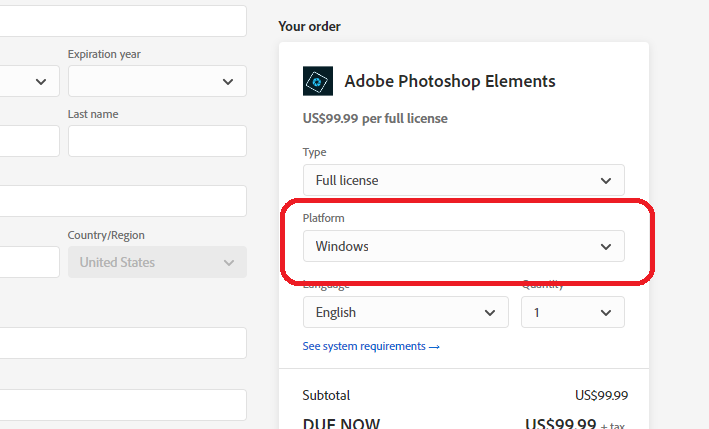Click the disabled Country/Region United States dropdown
709x429 pixels.
pyautogui.click(x=157, y=262)
